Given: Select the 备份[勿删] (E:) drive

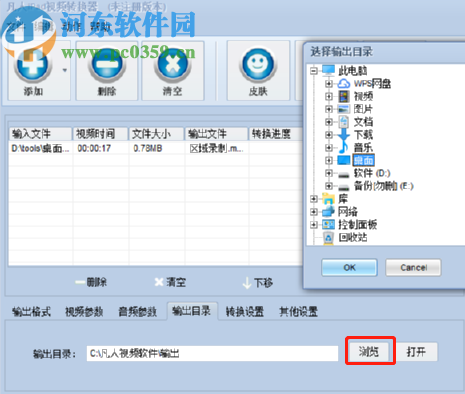Looking at the screenshot, I should [x=383, y=186].
